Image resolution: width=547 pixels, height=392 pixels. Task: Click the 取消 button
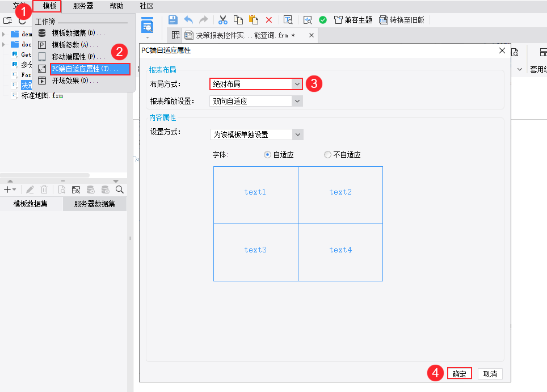click(490, 374)
